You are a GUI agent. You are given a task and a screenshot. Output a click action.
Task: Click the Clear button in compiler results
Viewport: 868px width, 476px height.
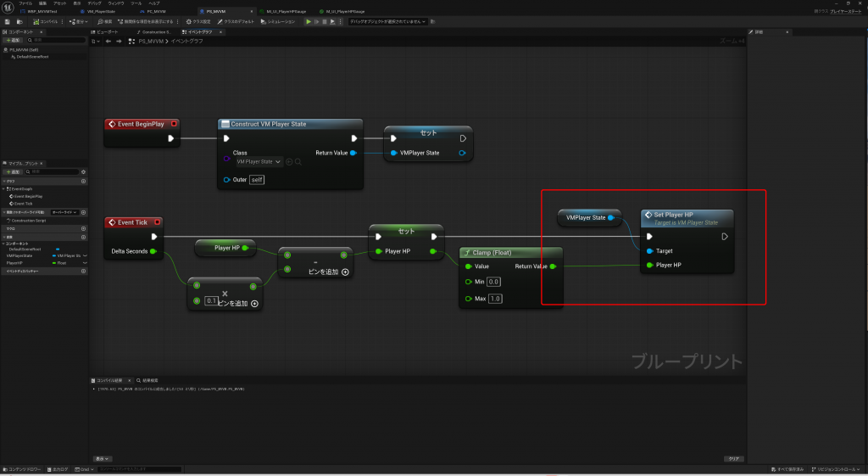(x=734, y=458)
